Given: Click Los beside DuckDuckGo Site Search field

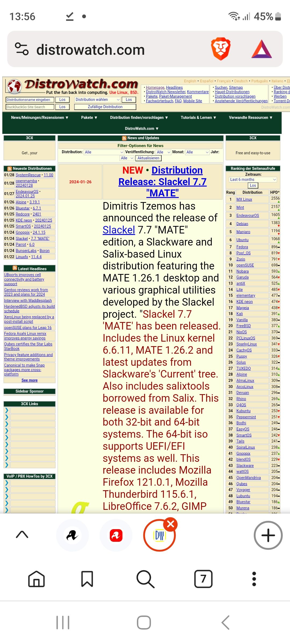Looking at the screenshot, I should coord(62,107).
